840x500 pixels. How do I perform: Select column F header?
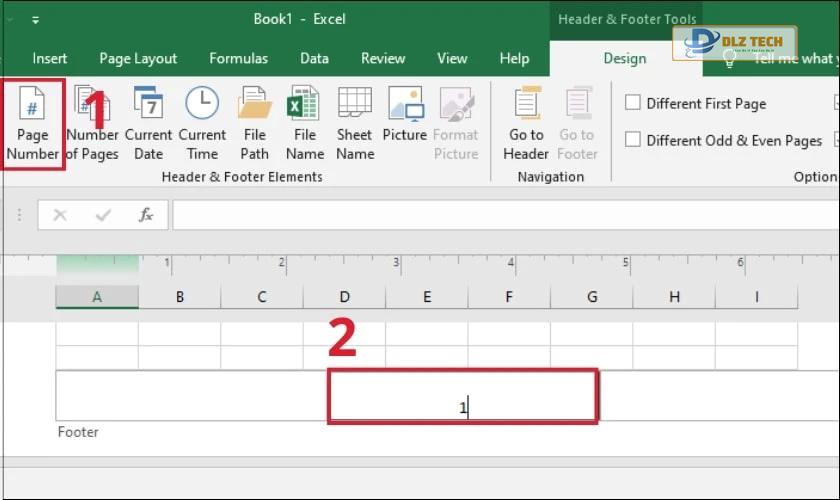pos(509,297)
